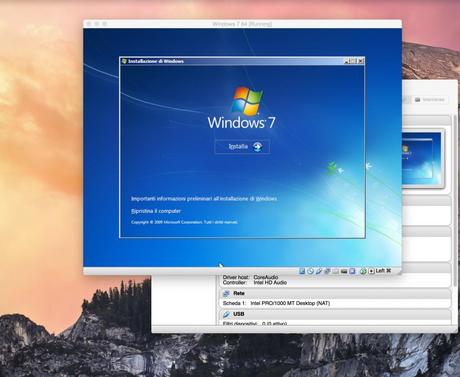Click the Windows 7 logo in the installer

tap(242, 108)
